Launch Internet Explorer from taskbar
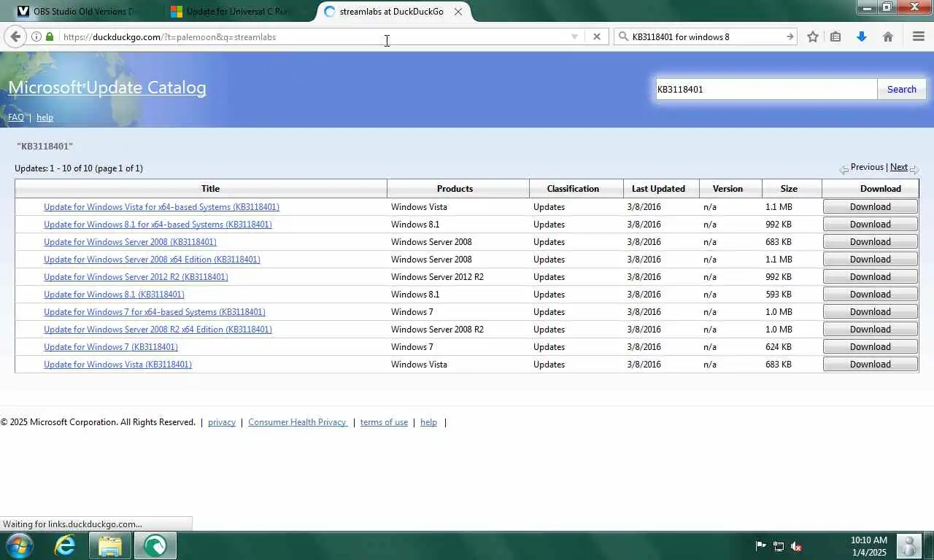Screen dimensions: 934x560 tap(65, 545)
